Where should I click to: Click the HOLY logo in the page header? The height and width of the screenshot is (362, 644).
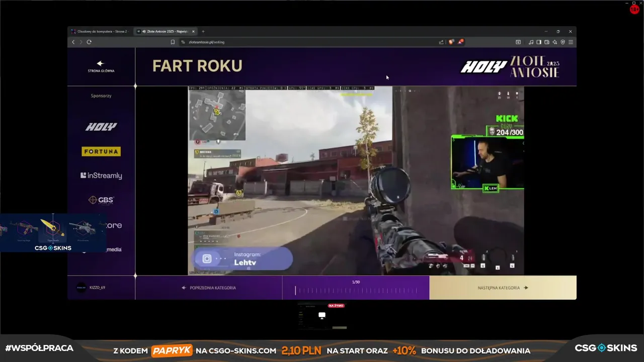point(484,67)
